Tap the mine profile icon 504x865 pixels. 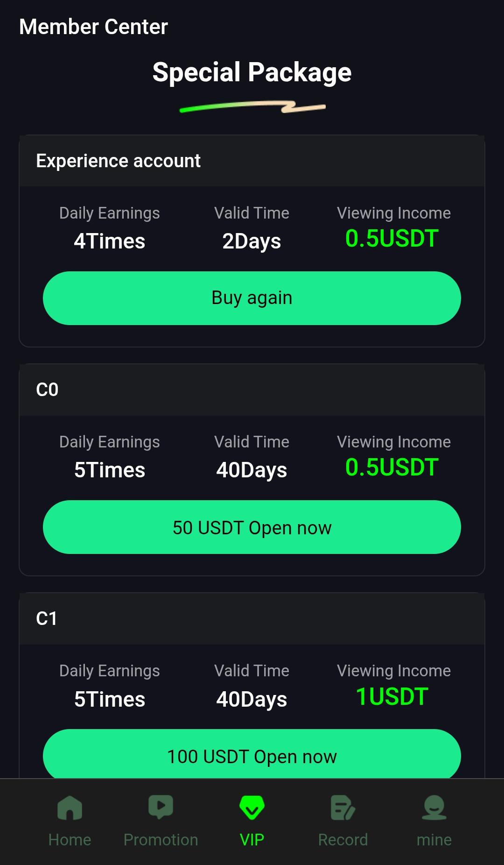434,808
